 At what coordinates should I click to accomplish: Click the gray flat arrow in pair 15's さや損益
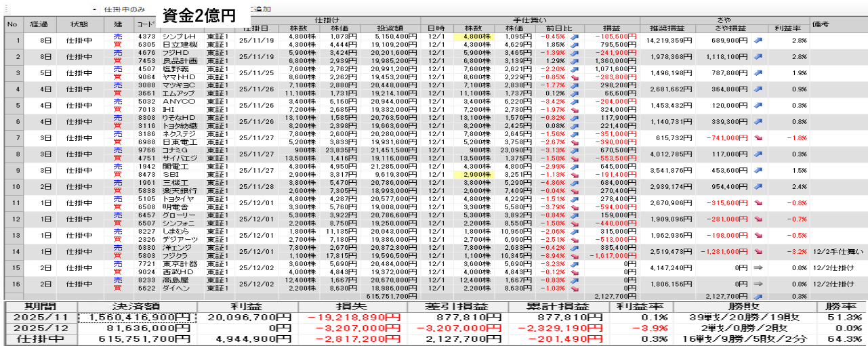tap(757, 267)
